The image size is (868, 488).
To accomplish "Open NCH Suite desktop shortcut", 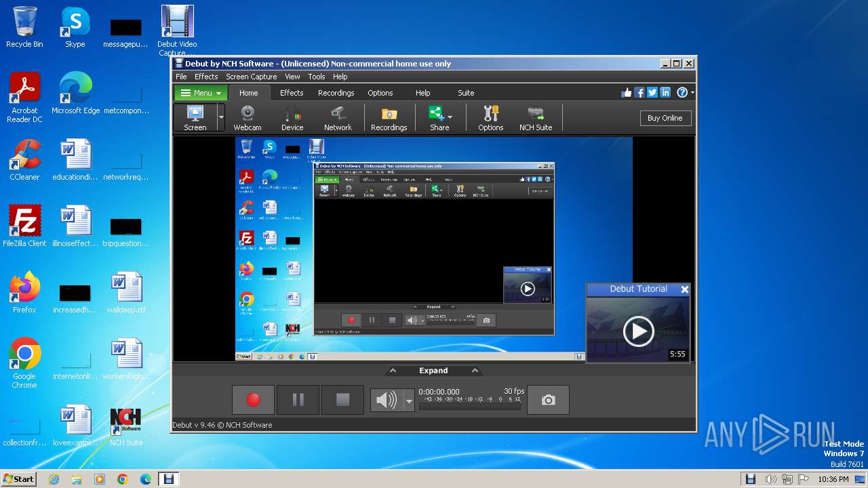I will click(x=126, y=426).
